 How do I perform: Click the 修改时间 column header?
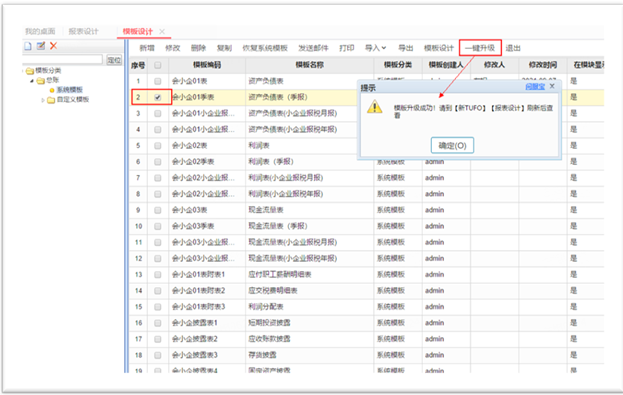[543, 65]
